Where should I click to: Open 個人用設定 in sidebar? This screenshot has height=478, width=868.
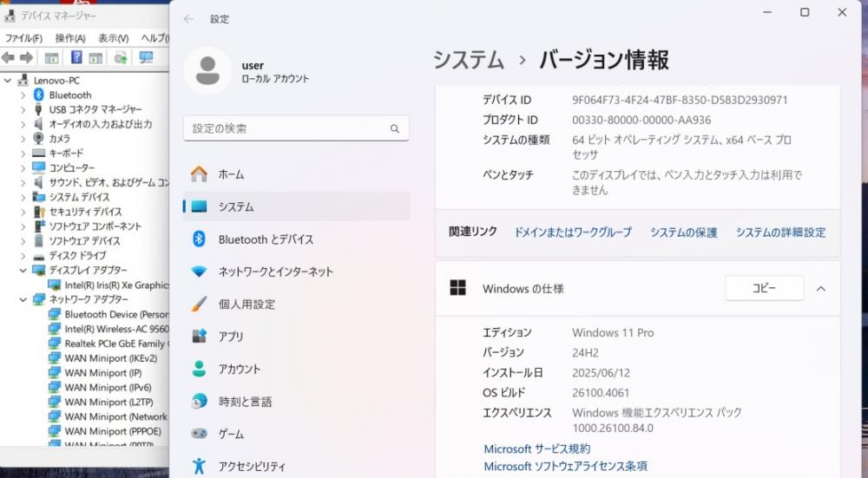click(296, 304)
